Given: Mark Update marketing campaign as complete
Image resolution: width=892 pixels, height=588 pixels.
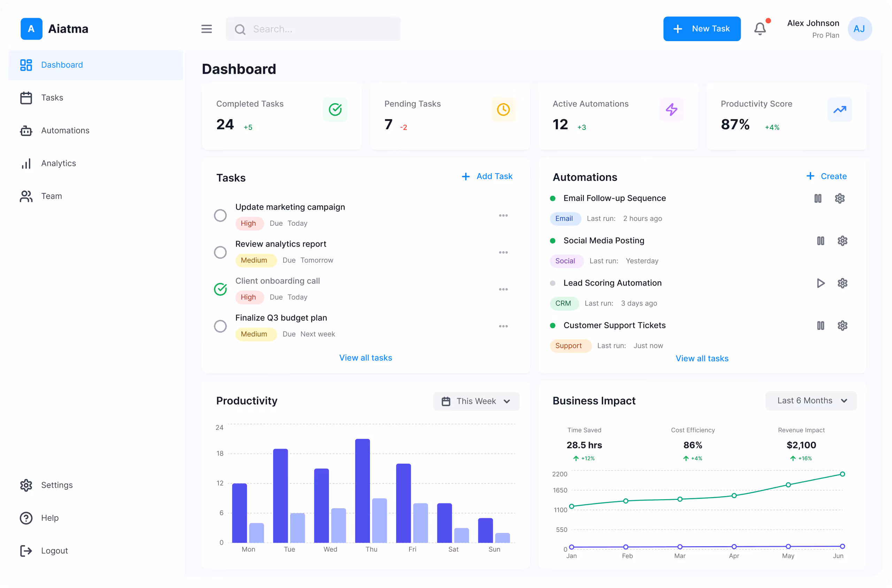Looking at the screenshot, I should [220, 216].
